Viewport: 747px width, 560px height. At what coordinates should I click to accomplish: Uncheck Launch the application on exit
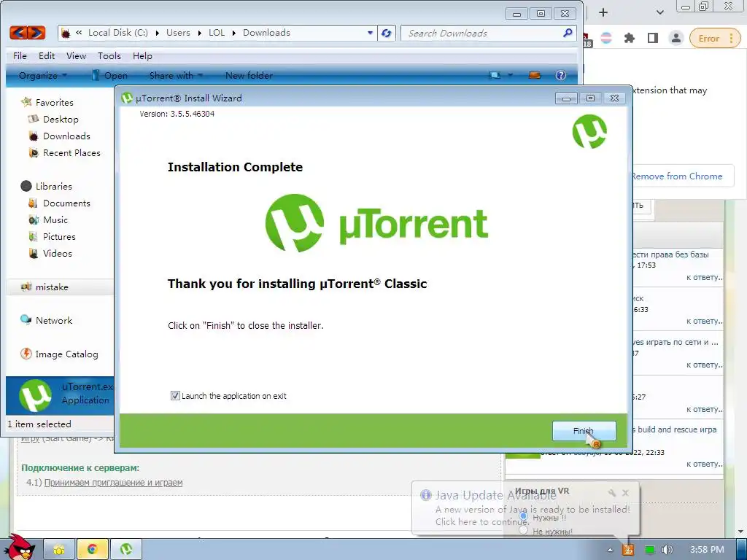[175, 396]
